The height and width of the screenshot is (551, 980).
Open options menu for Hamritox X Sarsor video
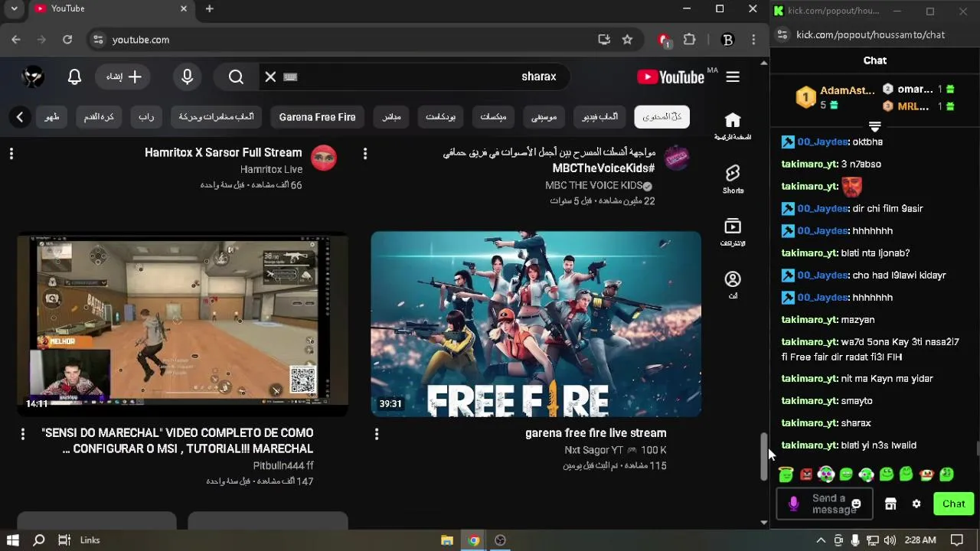pyautogui.click(x=11, y=154)
